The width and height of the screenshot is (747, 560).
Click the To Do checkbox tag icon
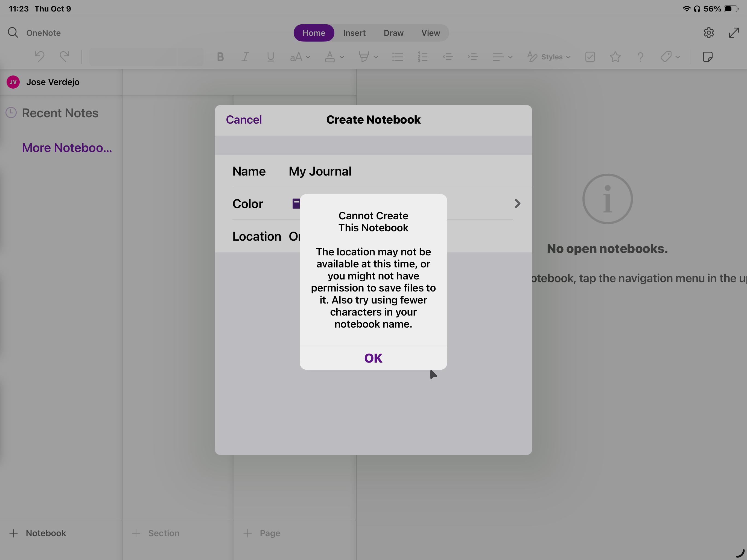590,57
